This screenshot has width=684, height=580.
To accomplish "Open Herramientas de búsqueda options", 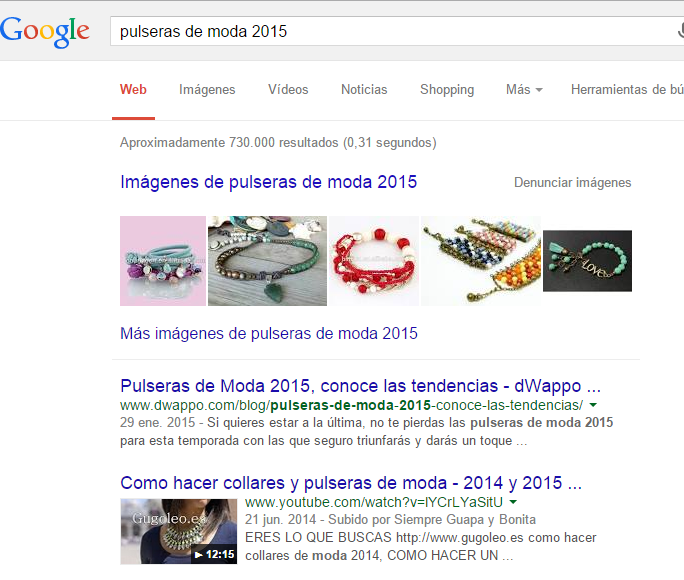I will 627,89.
